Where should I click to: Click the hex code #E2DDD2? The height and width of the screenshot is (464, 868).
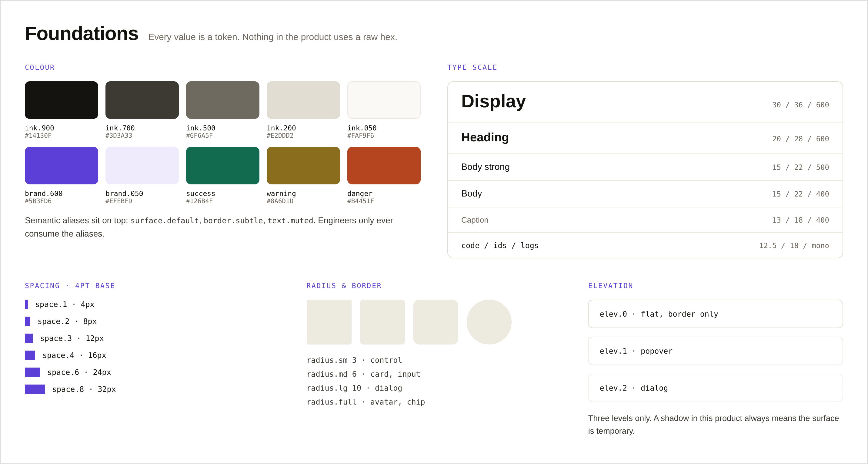tap(280, 136)
